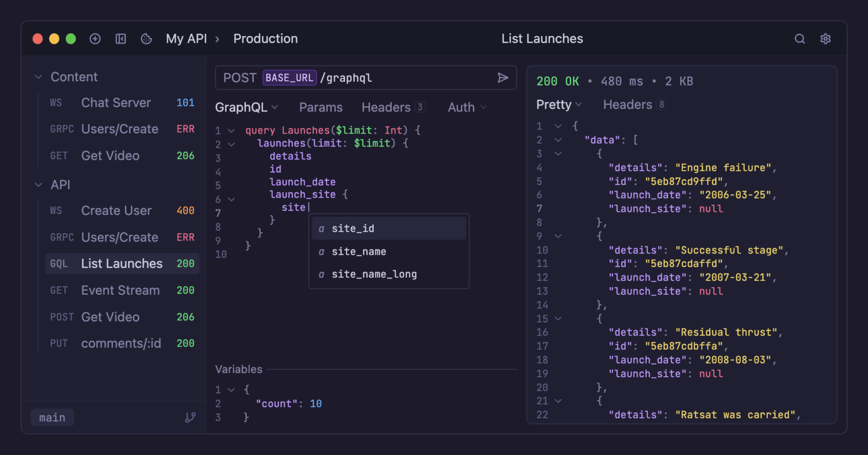Click the main branch button
The image size is (868, 455).
(x=52, y=418)
